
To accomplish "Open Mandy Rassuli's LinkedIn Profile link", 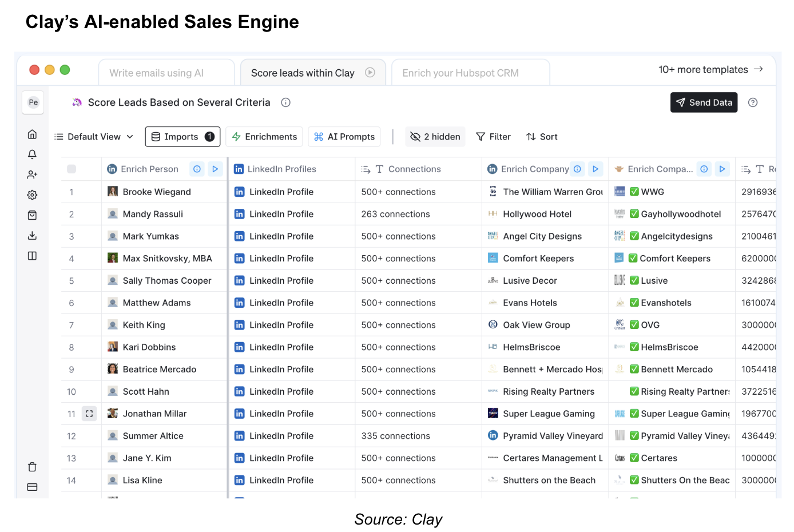I will (281, 214).
